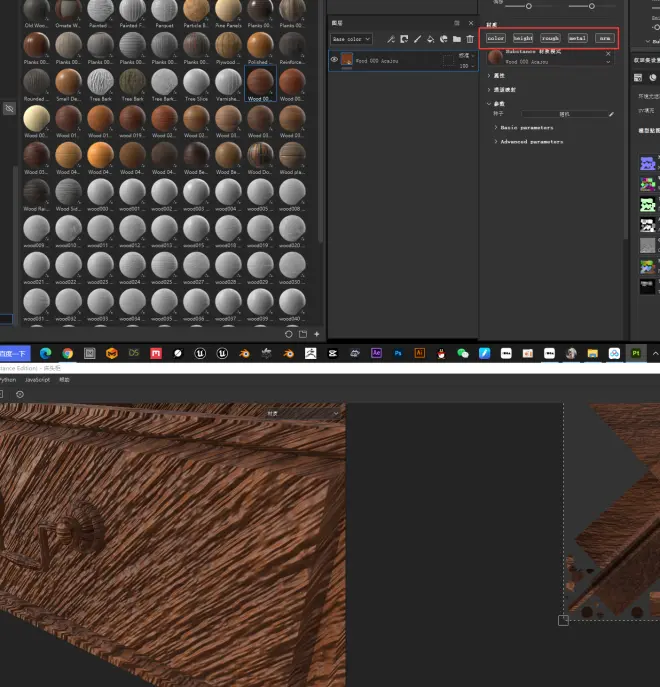
Task: Add a paint layer with the brush icon
Action: (x=417, y=39)
